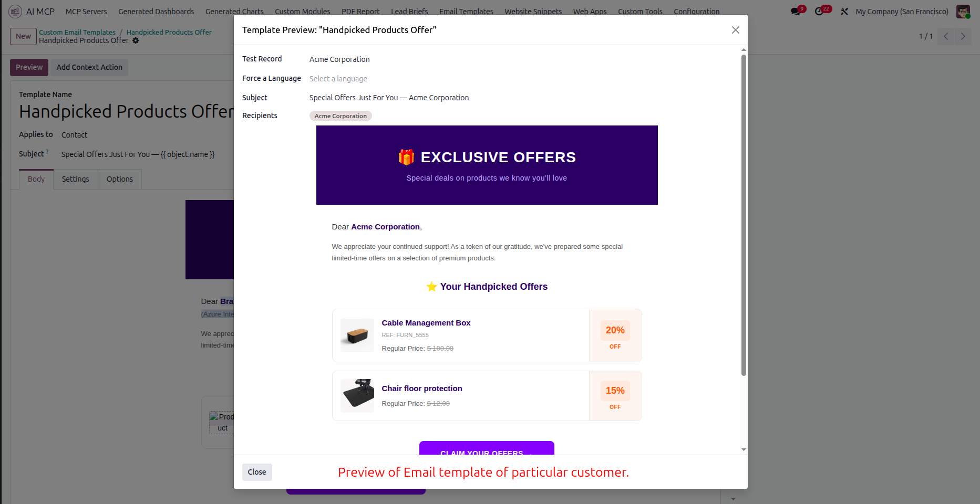Switch to the Settings tab
Viewport: 980px width, 504px height.
[76, 179]
